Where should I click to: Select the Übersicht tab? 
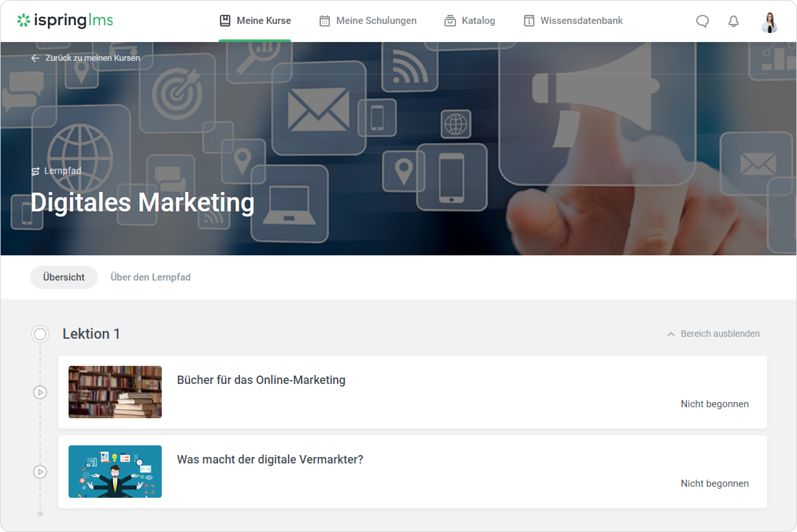coord(63,277)
